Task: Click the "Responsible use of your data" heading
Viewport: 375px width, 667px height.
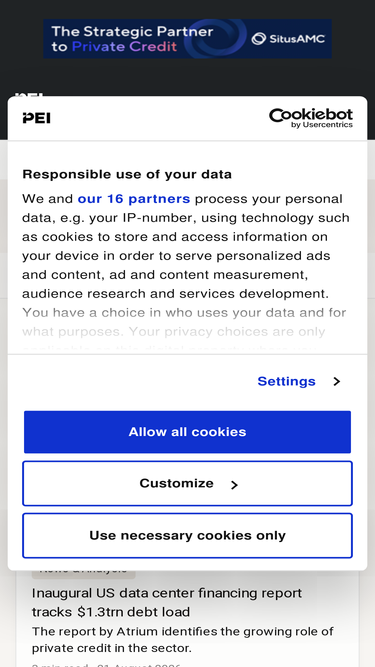Action: (127, 174)
